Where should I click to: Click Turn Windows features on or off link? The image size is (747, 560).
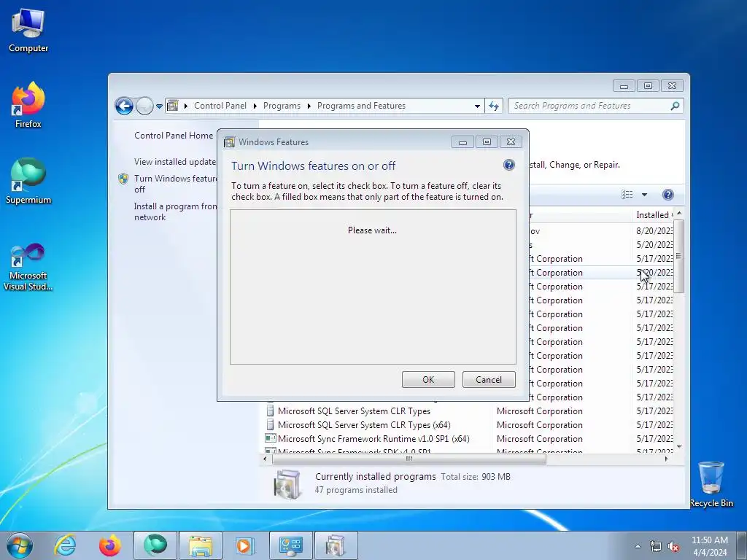tap(175, 184)
